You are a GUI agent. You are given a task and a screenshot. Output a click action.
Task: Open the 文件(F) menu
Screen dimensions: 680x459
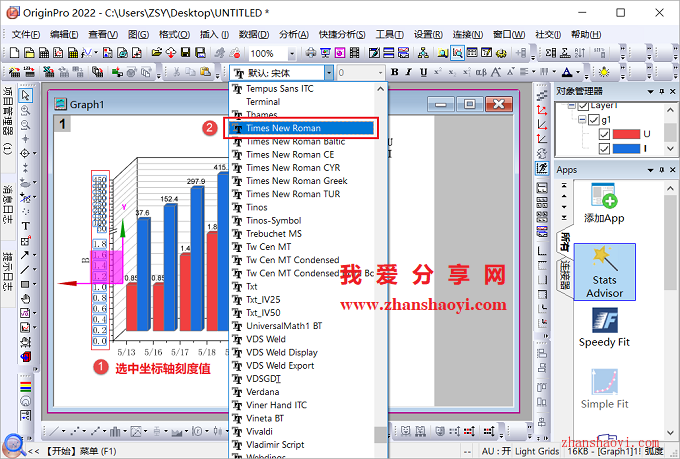tap(26, 34)
